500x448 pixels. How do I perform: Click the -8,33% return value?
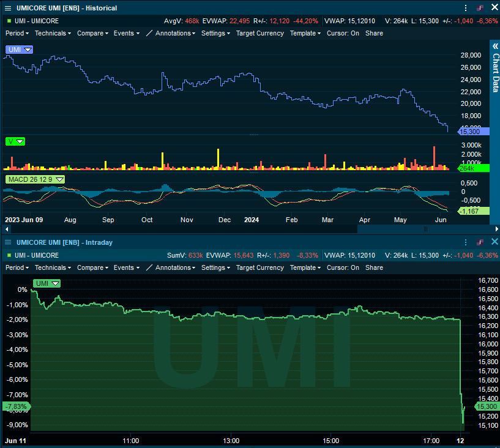[307, 255]
